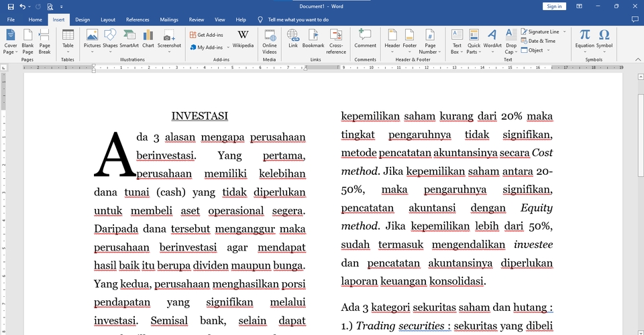Viewport: 644px width, 335px height.
Task: Open My Add-ins
Action: [x=207, y=48]
